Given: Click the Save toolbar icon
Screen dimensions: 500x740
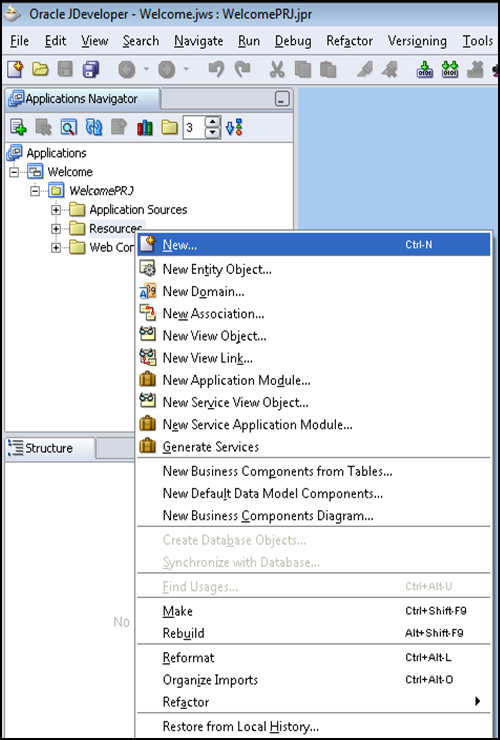Looking at the screenshot, I should click(65, 70).
